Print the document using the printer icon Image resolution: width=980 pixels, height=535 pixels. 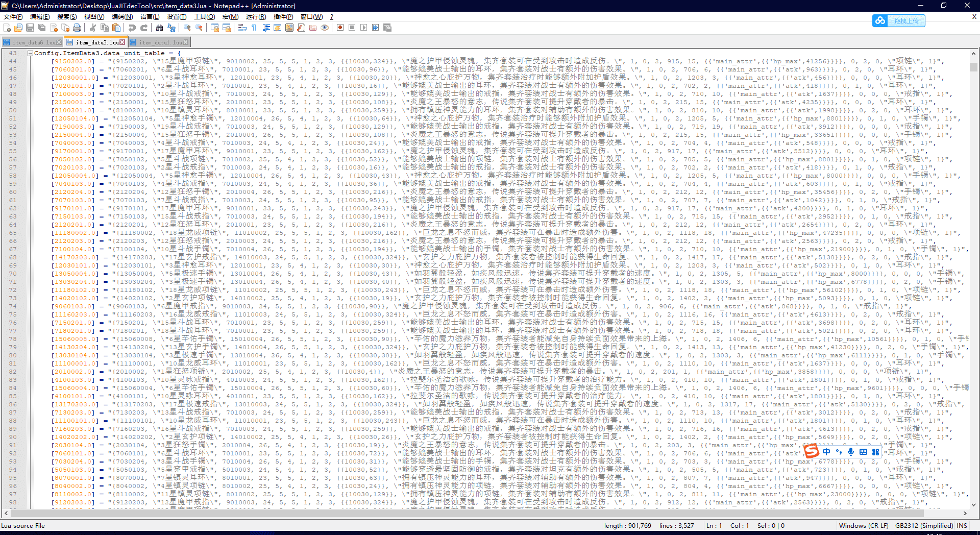tap(77, 28)
